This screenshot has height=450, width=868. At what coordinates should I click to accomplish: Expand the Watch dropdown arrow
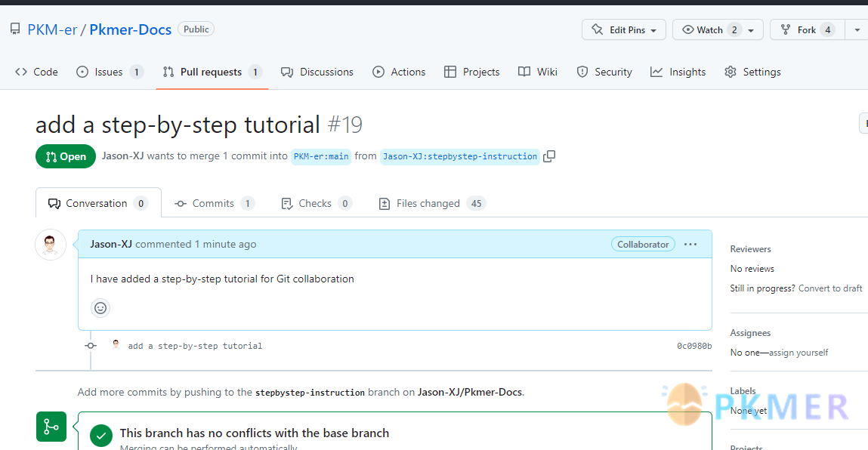[x=751, y=30]
